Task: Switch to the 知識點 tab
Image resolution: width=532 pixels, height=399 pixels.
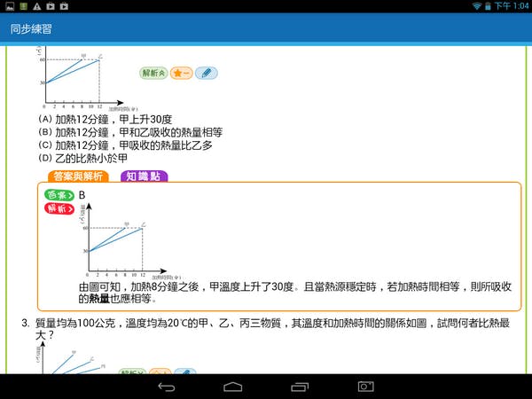Action: [145, 176]
